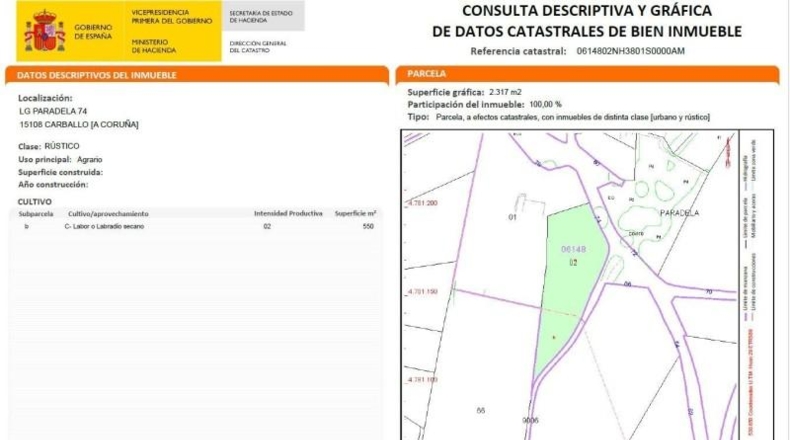
Task: Click the 'Agrario' main use value
Action: pyautogui.click(x=90, y=159)
